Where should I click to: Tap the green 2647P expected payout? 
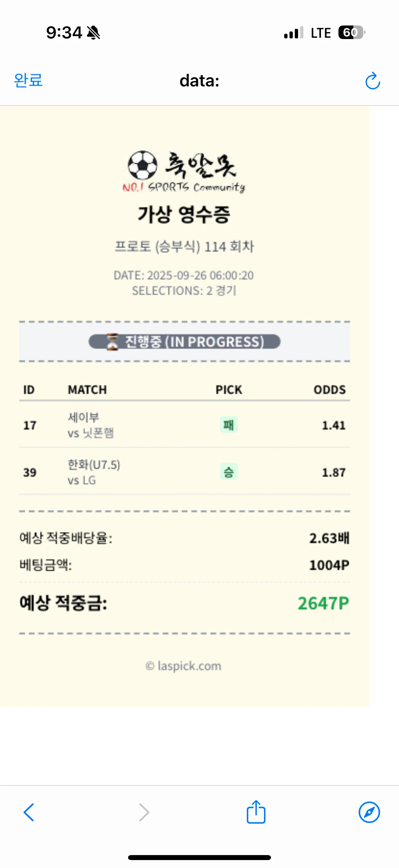coord(323,603)
